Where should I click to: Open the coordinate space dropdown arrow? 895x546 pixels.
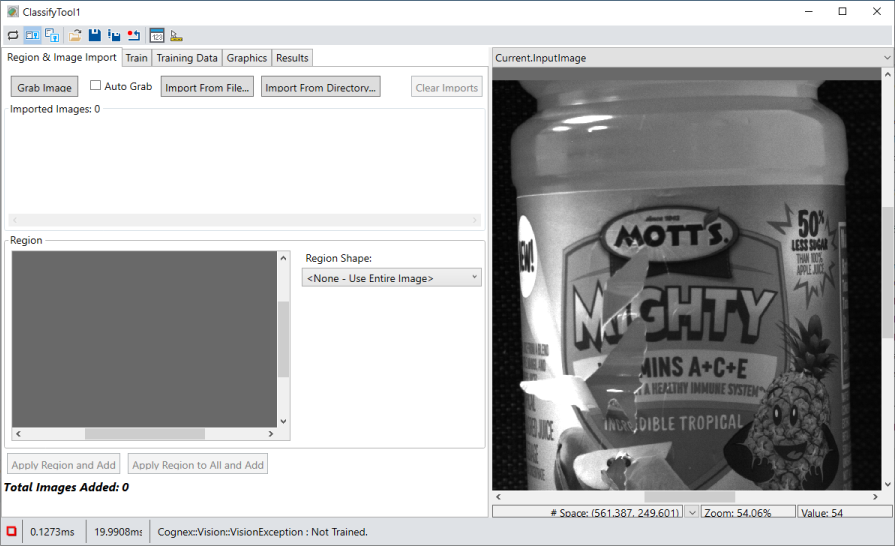(691, 512)
